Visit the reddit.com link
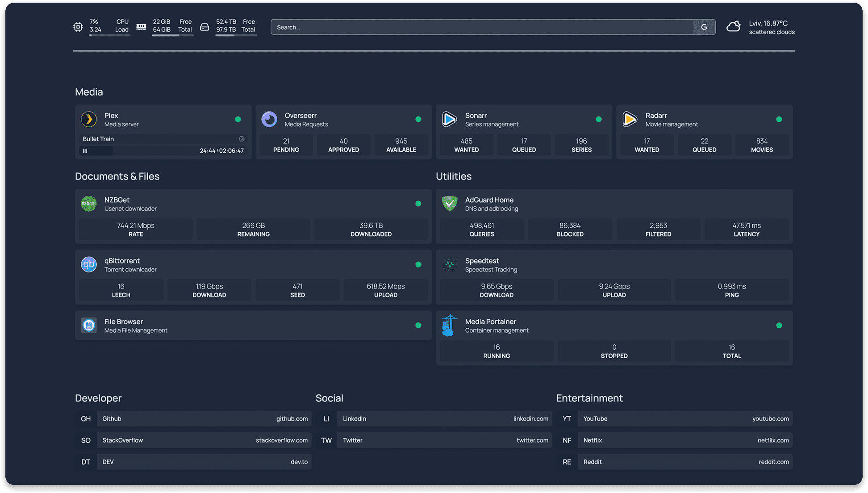The height and width of the screenshot is (493, 868). 774,462
